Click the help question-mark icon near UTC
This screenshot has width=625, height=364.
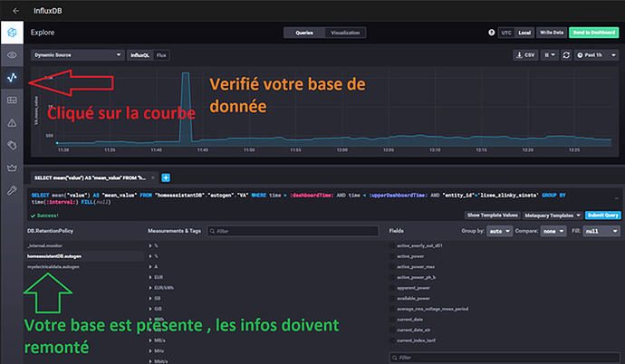click(x=492, y=33)
